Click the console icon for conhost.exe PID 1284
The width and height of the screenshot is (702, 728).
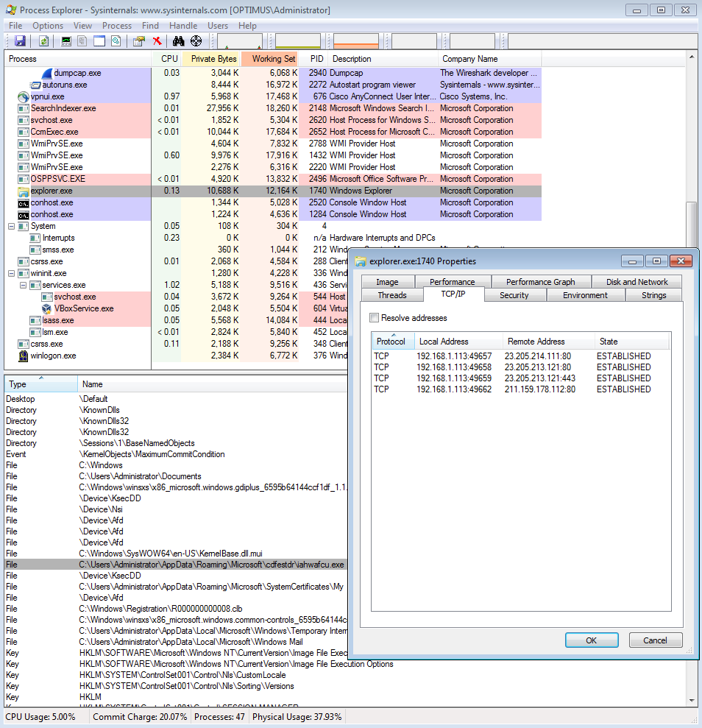tap(24, 215)
